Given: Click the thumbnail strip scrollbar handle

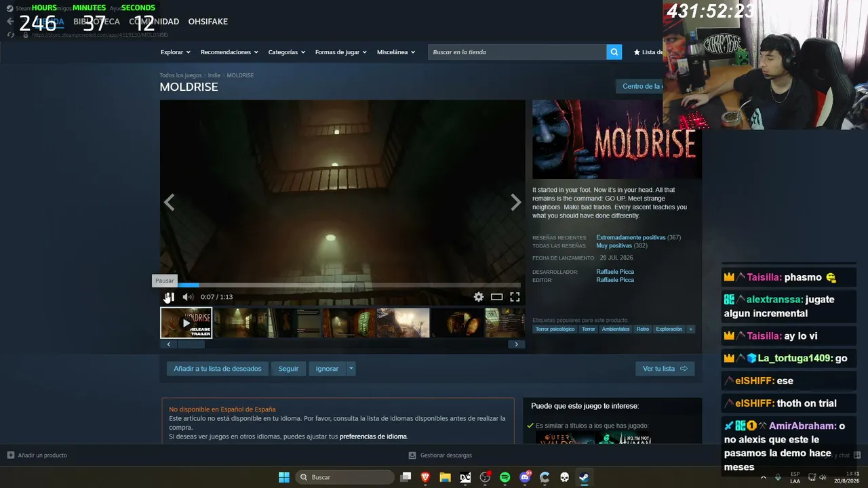Looking at the screenshot, I should 191,344.
